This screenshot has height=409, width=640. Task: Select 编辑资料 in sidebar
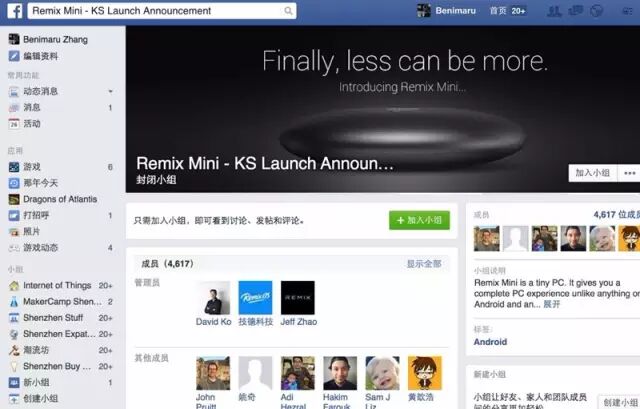click(40, 56)
